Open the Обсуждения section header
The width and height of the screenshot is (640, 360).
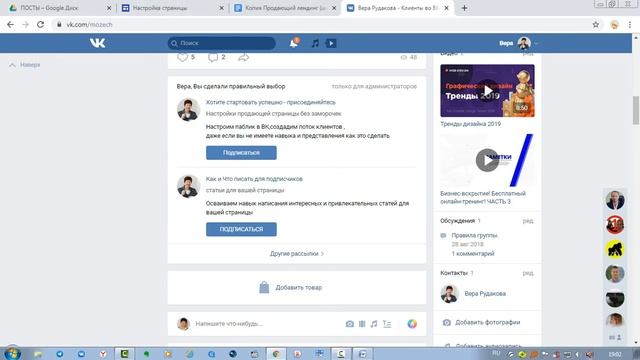[x=458, y=221]
